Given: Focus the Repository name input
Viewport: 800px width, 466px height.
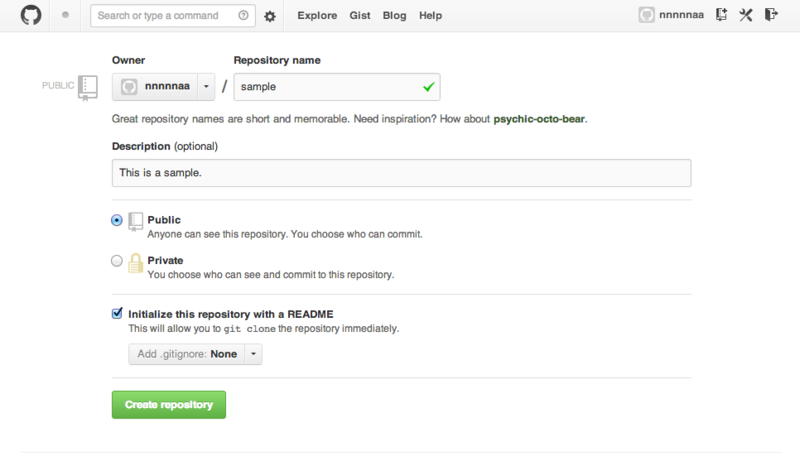Looking at the screenshot, I should tap(327, 87).
